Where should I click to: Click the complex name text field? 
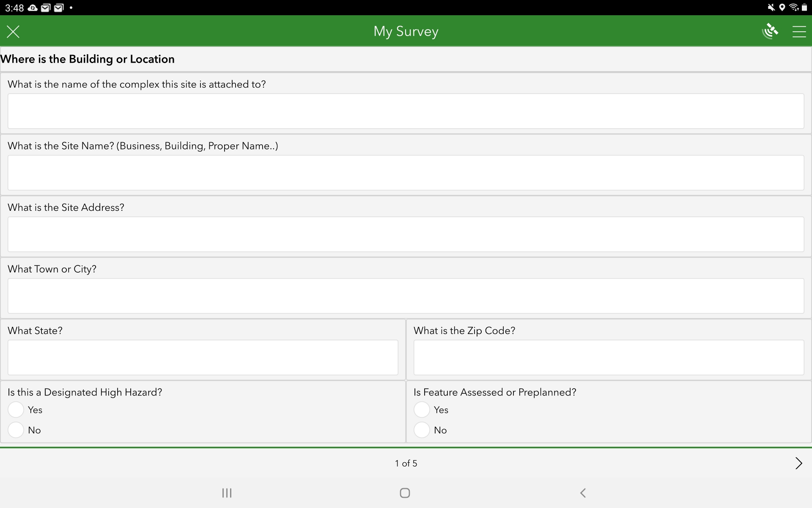[x=405, y=111]
